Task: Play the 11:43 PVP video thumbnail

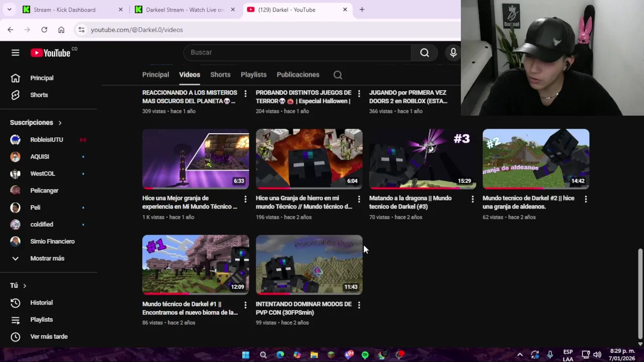Action: (309, 265)
